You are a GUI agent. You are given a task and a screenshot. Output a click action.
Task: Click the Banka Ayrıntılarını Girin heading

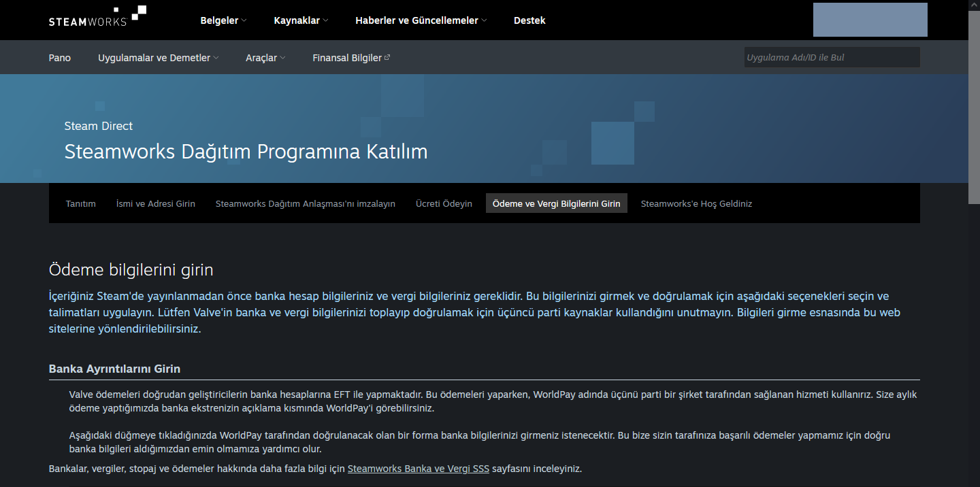coord(114,369)
